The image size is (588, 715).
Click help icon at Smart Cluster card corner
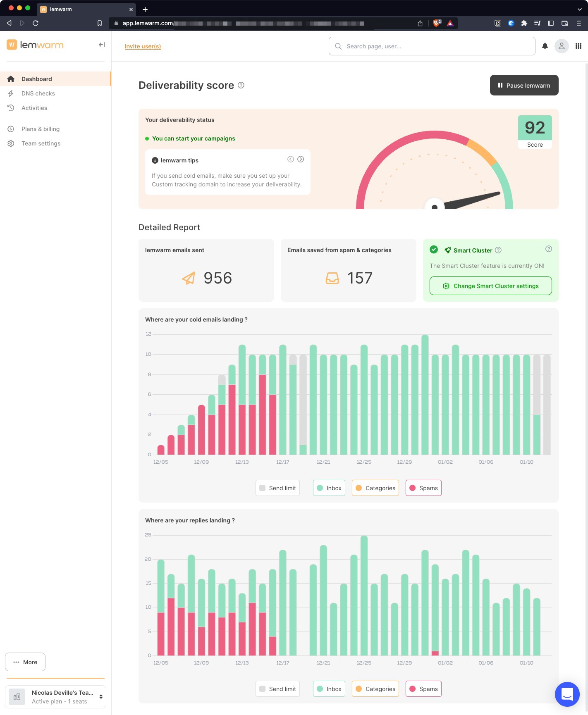coord(549,249)
